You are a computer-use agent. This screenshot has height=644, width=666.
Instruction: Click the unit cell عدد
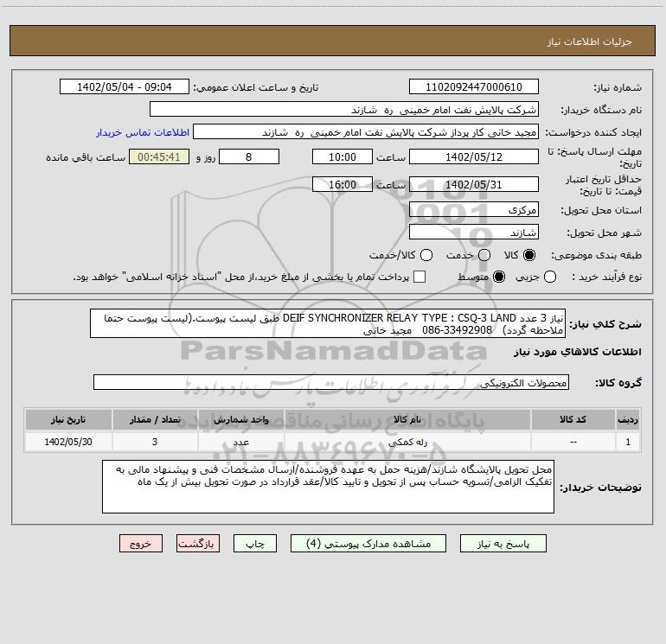tap(240, 442)
